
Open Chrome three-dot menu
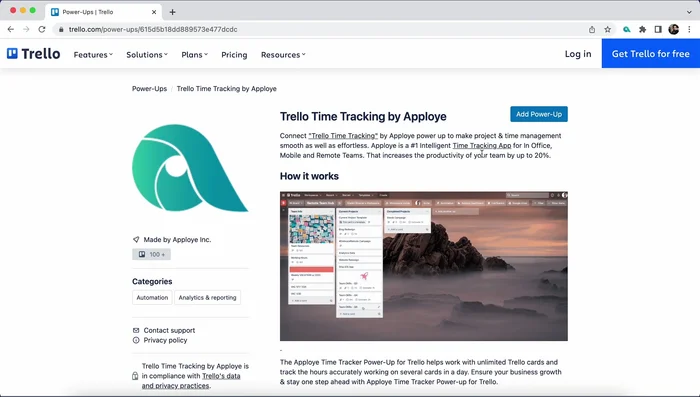click(689, 29)
